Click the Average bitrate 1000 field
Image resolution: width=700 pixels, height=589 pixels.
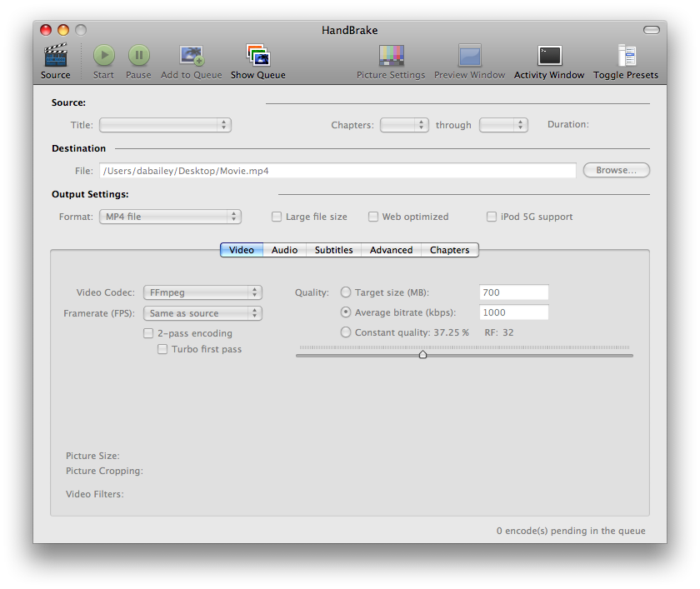click(514, 312)
